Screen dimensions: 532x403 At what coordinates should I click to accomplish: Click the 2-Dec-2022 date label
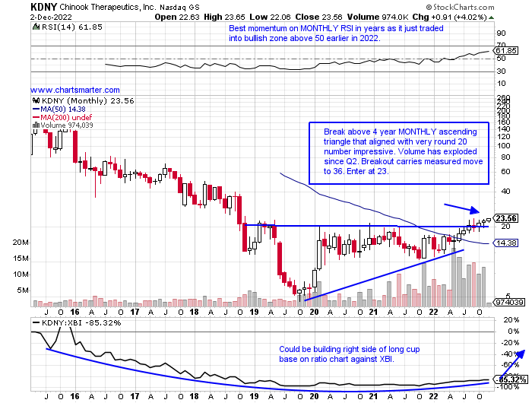(x=51, y=17)
